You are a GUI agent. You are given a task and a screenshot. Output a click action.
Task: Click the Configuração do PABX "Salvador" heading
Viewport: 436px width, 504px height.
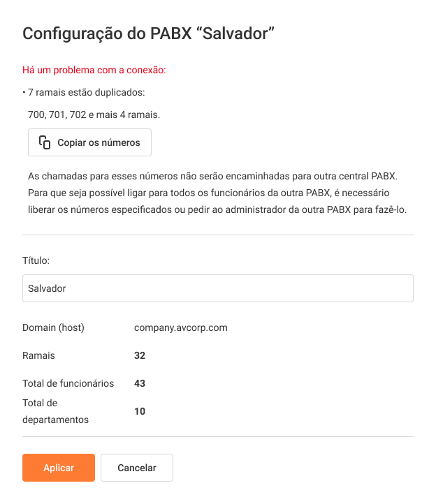[147, 34]
